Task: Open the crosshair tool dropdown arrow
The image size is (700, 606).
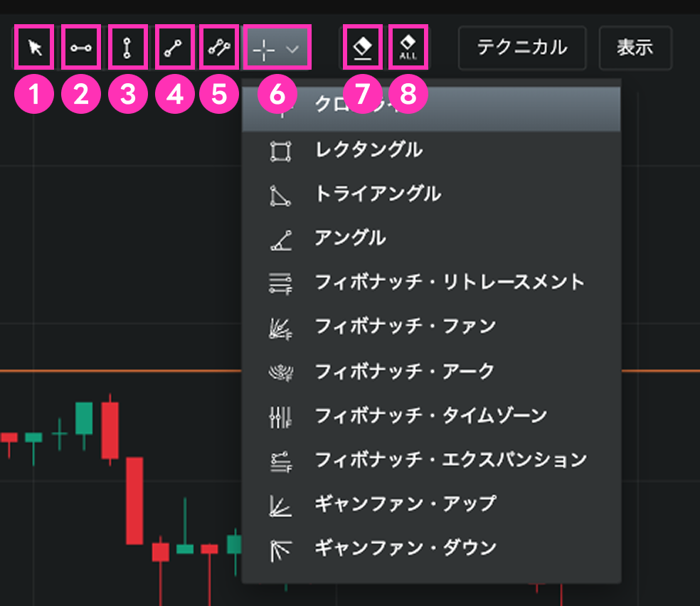Action: [x=292, y=49]
